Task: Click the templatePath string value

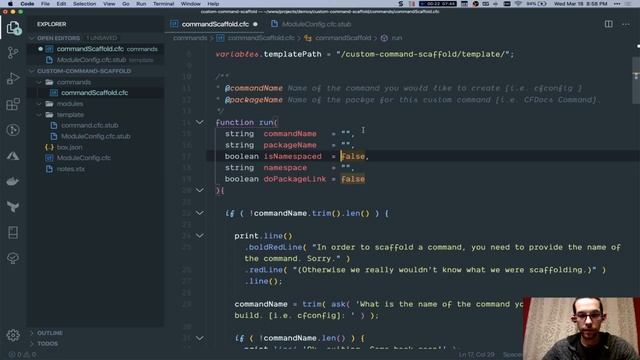Action: pos(423,54)
